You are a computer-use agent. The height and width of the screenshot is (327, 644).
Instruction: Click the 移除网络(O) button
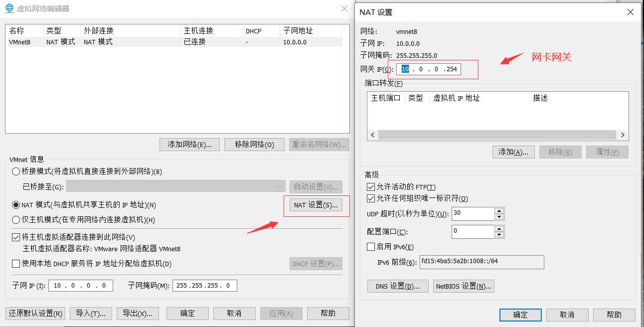pyautogui.click(x=254, y=145)
